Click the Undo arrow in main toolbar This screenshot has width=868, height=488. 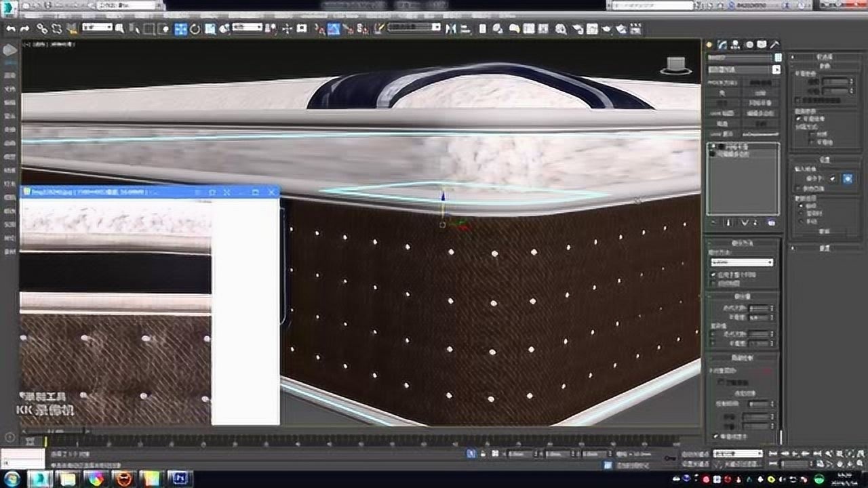pos(10,28)
